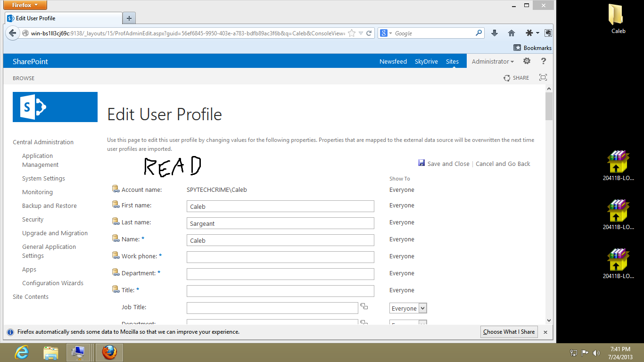The width and height of the screenshot is (644, 362).
Task: Open General Application Settings sidebar link
Action: click(49, 251)
